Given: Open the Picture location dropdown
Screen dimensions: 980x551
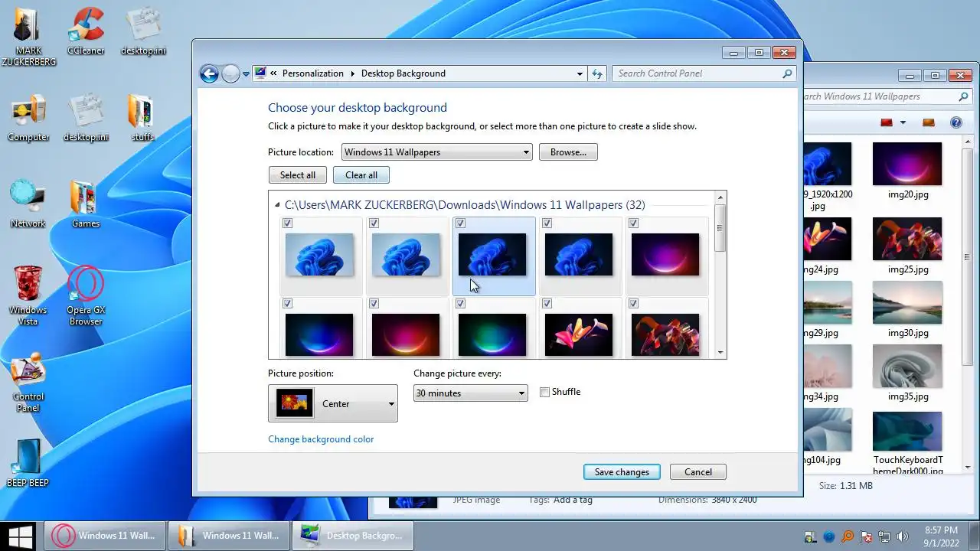Looking at the screenshot, I should click(x=436, y=152).
